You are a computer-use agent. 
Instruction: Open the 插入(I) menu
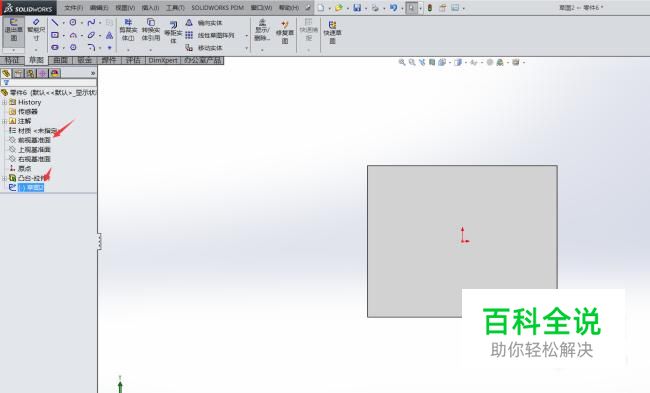coord(150,7)
